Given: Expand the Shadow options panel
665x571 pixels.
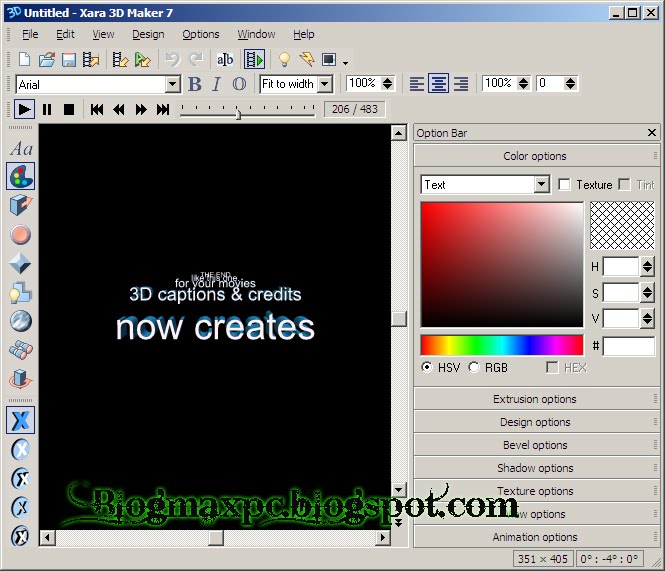Looking at the screenshot, I should (x=536, y=468).
